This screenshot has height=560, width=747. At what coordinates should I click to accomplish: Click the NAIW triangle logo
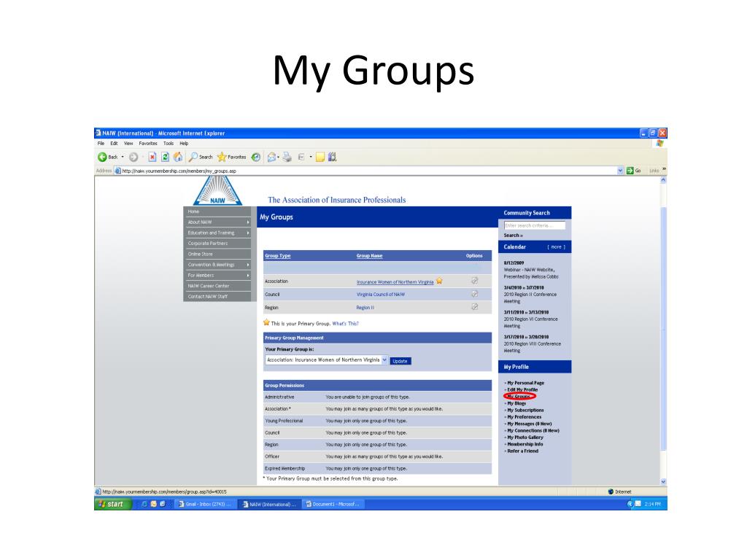(217, 191)
